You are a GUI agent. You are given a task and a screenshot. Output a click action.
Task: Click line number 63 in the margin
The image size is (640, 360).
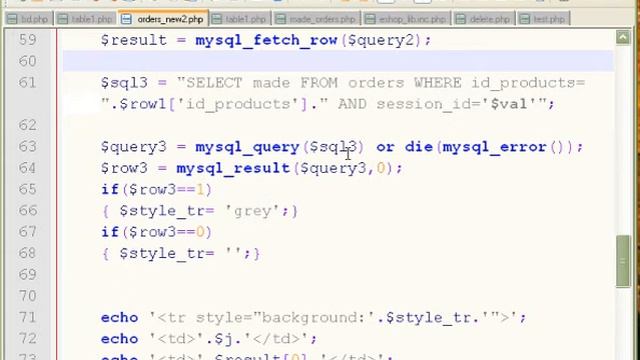tap(27, 147)
